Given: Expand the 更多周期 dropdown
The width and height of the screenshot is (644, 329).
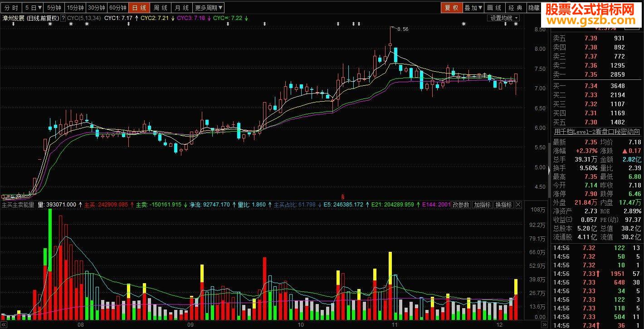Looking at the screenshot, I should (x=209, y=8).
